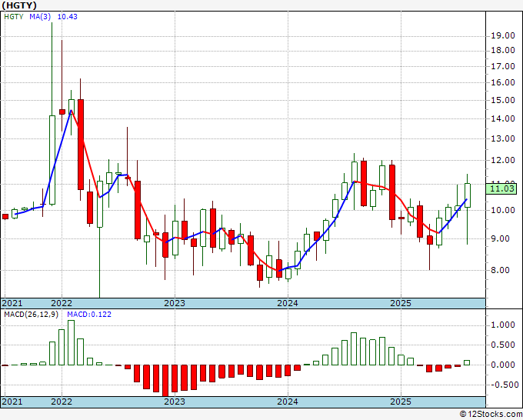
Task: Click 2025 on the price chart timeline
Action: pyautogui.click(x=401, y=303)
